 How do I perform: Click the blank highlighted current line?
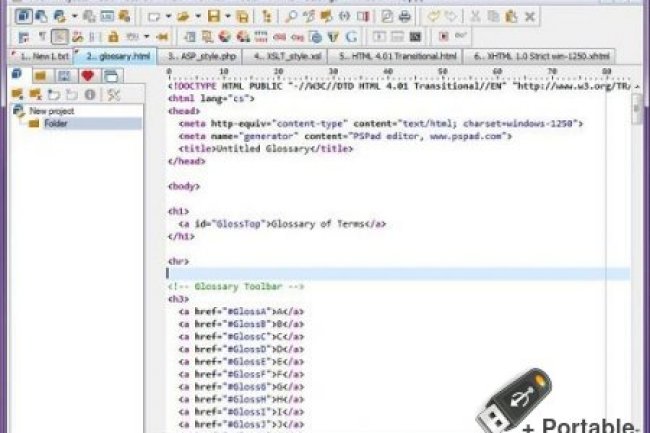[398, 273]
